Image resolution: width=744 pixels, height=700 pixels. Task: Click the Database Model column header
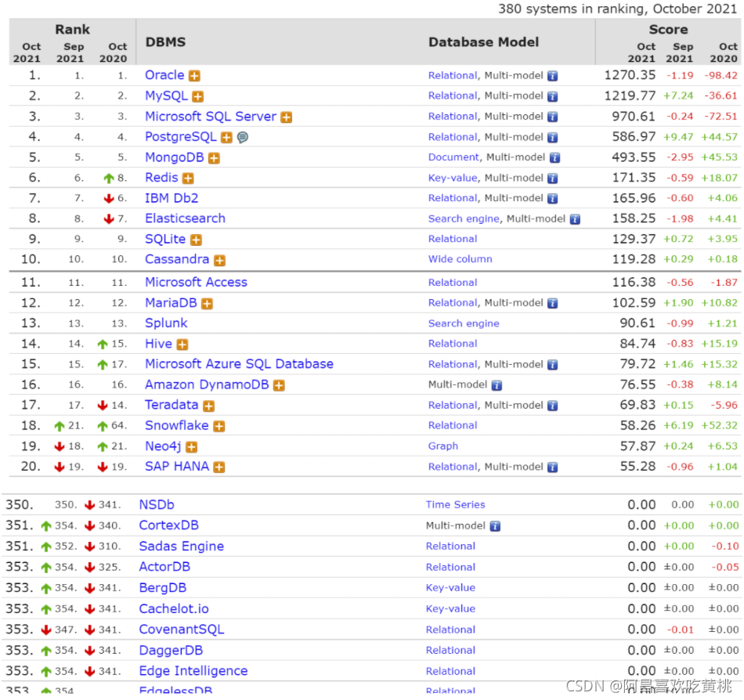[x=483, y=42]
